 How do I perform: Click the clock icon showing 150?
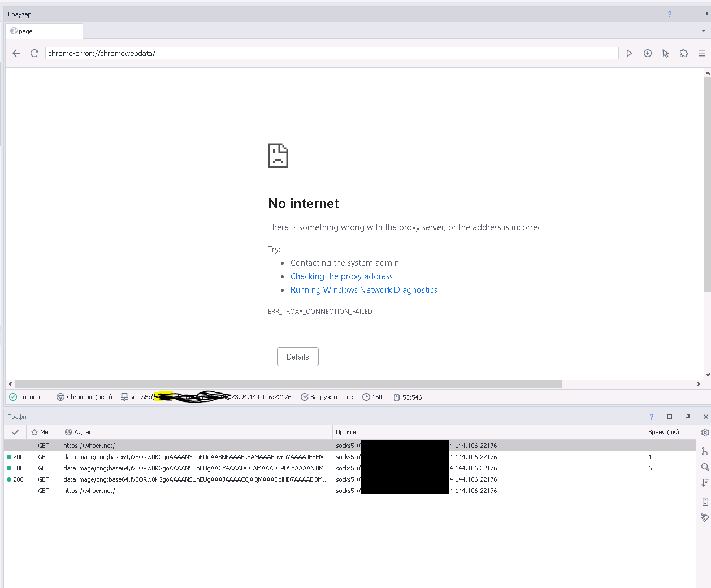372,397
